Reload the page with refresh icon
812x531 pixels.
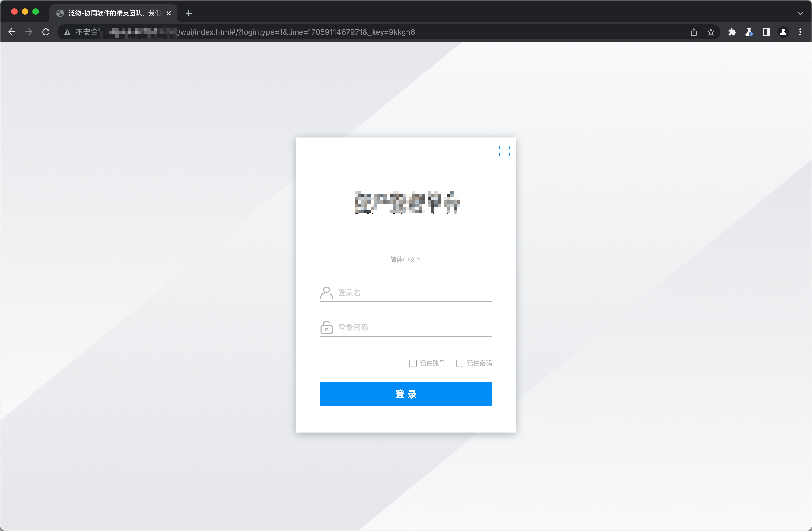[x=46, y=32]
